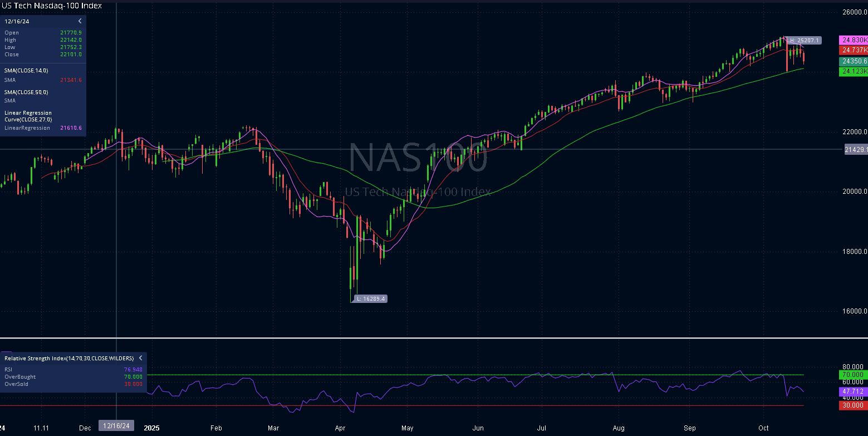Screen dimensions: 868x436
Task: Click the green 70.000 overbought level tag
Action: point(853,375)
